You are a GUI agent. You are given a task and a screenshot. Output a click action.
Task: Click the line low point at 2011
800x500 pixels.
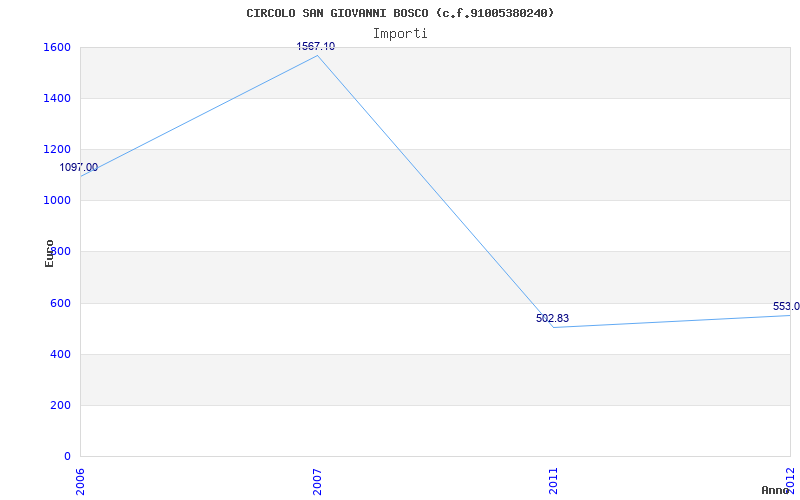(x=554, y=327)
